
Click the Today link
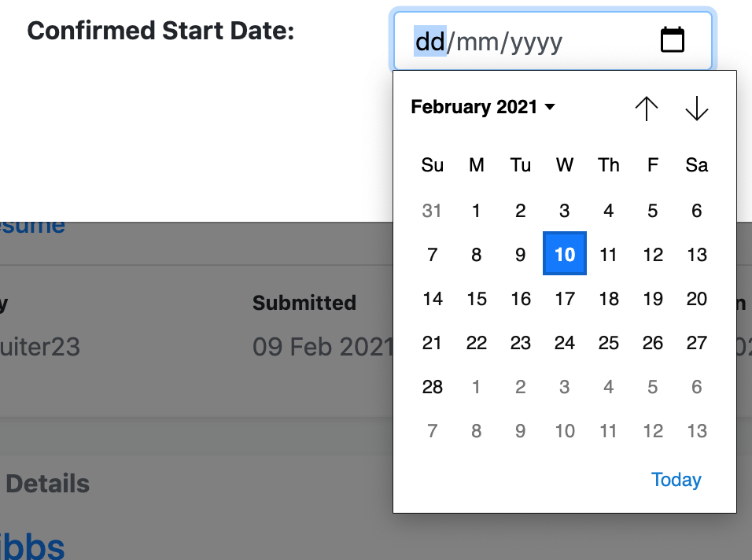tap(676, 480)
